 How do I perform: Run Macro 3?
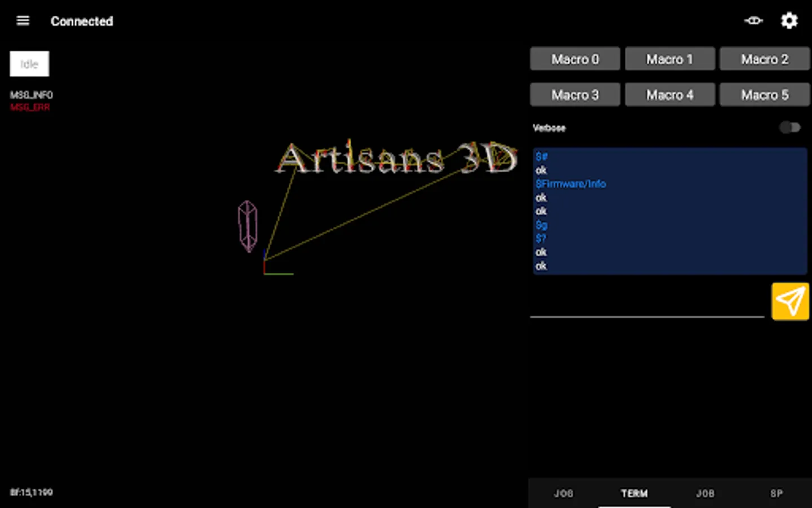tap(575, 94)
